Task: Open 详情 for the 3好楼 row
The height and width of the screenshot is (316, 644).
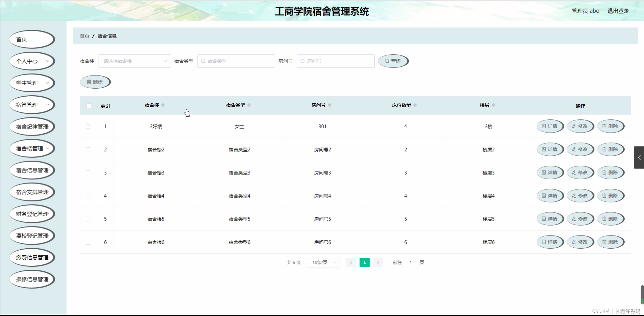Action: pos(550,126)
